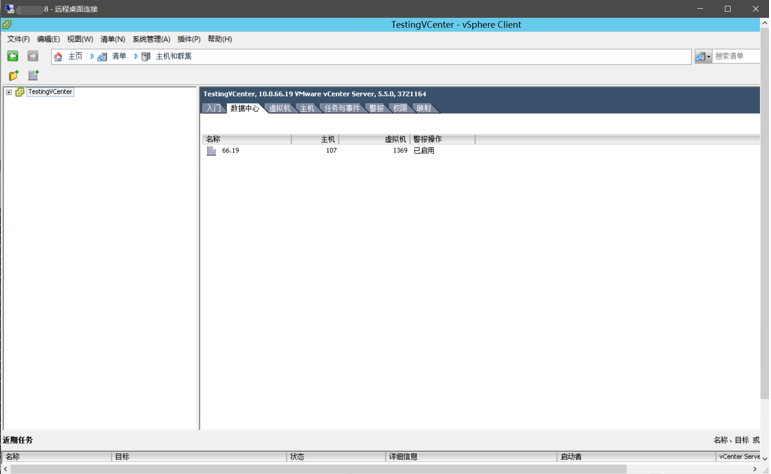
Task: Open the 文件(F) menu
Action: [18, 39]
